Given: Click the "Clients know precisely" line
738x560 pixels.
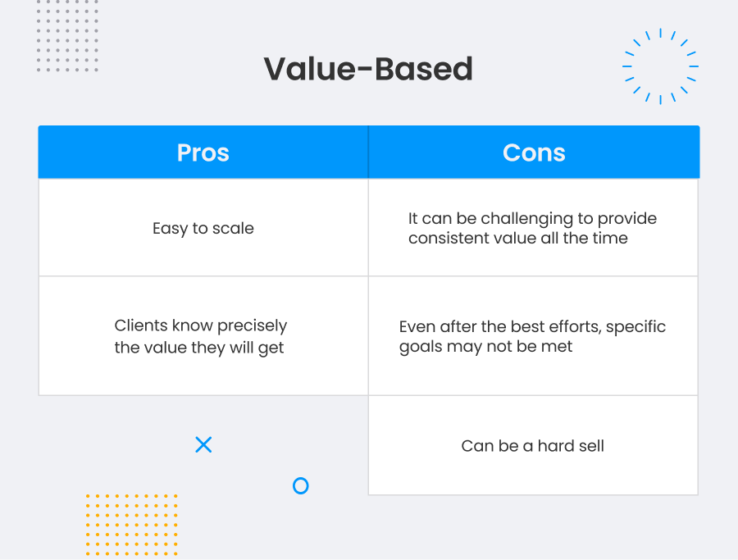Looking at the screenshot, I should (201, 326).
